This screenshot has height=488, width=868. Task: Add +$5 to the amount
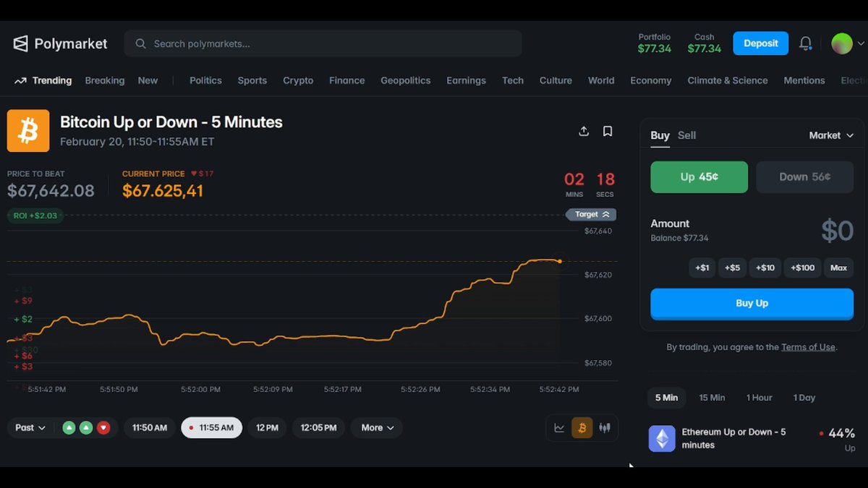click(x=733, y=267)
